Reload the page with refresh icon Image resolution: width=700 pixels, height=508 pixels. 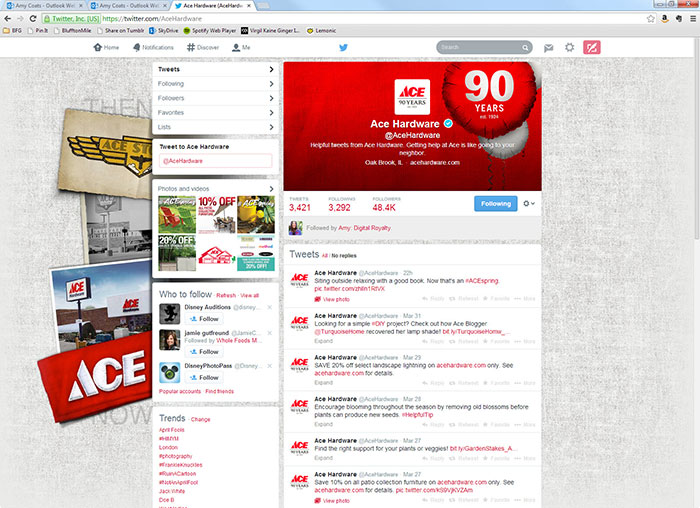[x=33, y=19]
